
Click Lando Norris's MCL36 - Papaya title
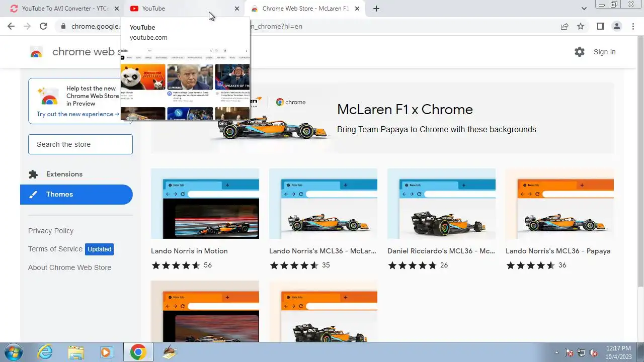click(558, 251)
